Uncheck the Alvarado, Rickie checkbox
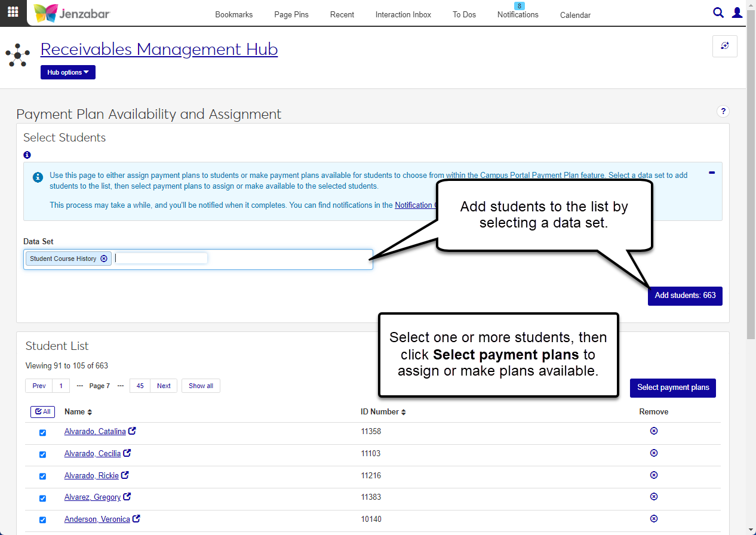 [42, 476]
